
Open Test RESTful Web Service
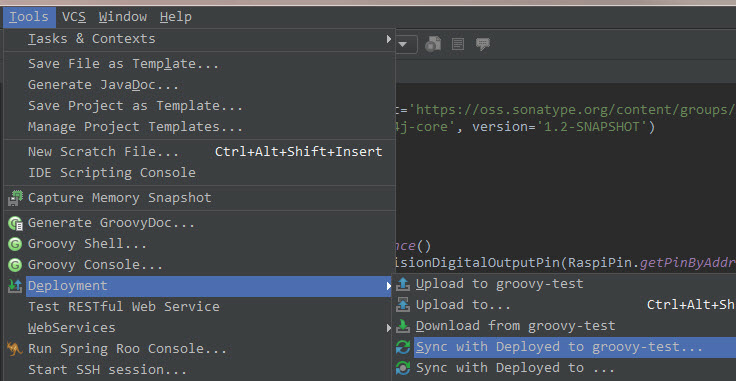point(199,307)
